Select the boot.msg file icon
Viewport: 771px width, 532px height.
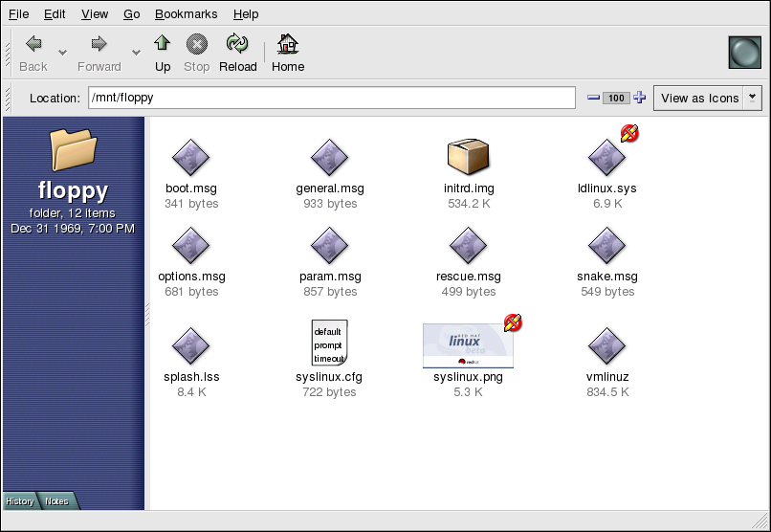tap(190, 156)
